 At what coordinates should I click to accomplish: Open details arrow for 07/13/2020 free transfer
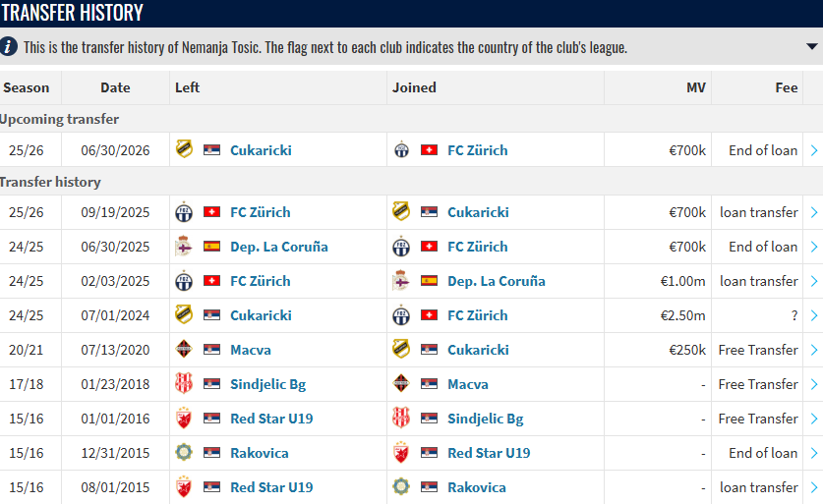coord(813,350)
